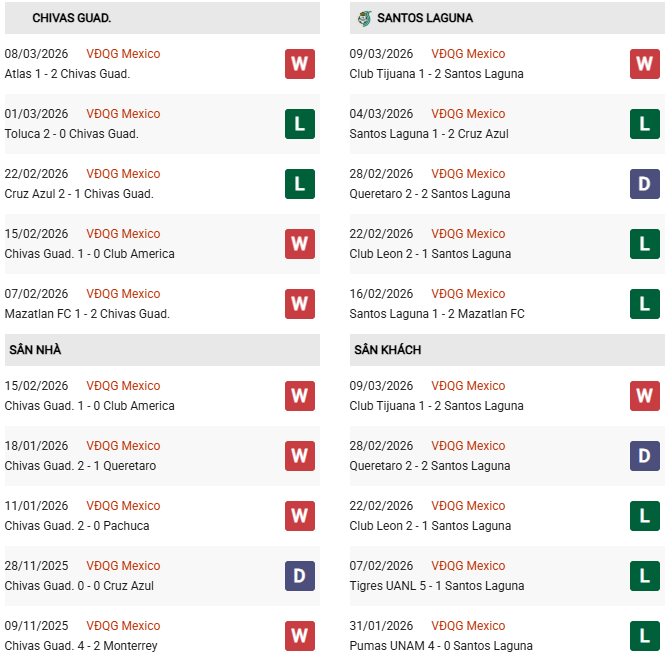Click W badge for Mazatlan FC vs Chivas
666x658 pixels.
300,304
